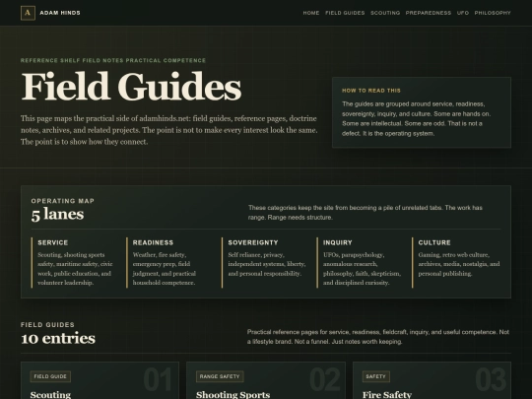
Task: Click the Readiness description starting 'Weather, fire safety'
Action: (165, 269)
